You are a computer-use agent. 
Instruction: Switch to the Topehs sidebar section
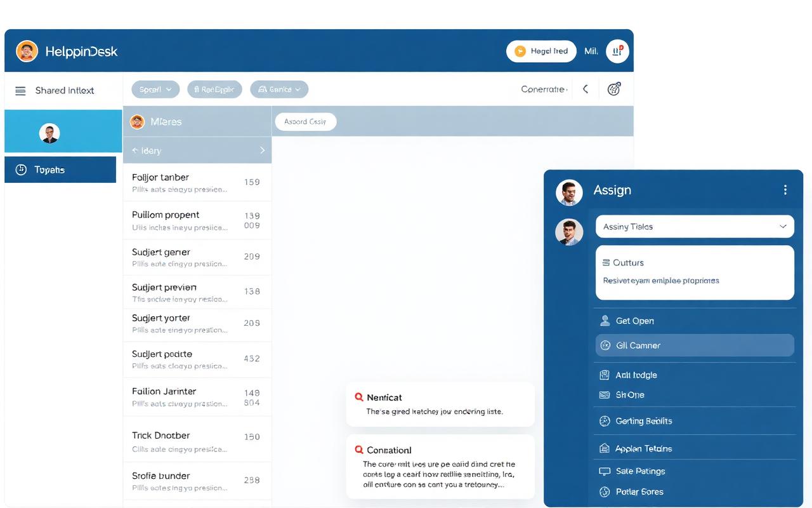tap(60, 170)
